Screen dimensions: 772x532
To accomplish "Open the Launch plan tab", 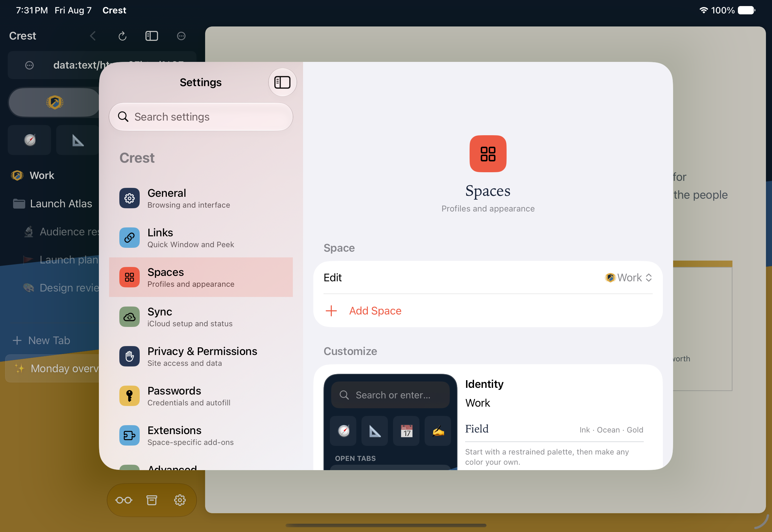I will [x=62, y=260].
